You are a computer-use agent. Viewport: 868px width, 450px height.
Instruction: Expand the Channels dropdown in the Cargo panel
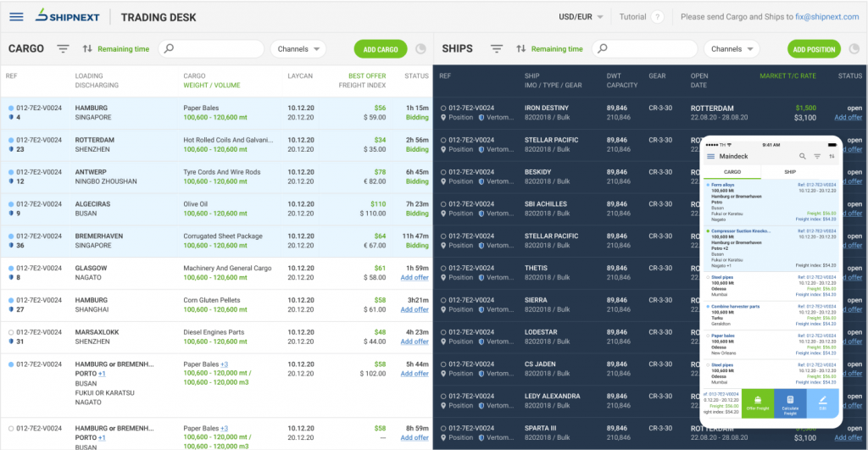click(x=298, y=49)
